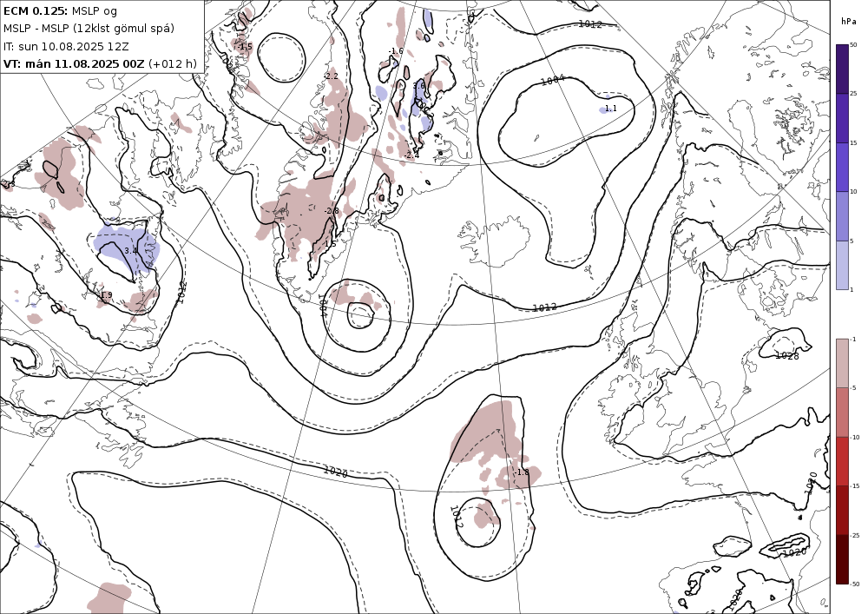This screenshot has height=614, width=868.
Task: Select the '3.4' value on large blue area
Action: point(131,251)
